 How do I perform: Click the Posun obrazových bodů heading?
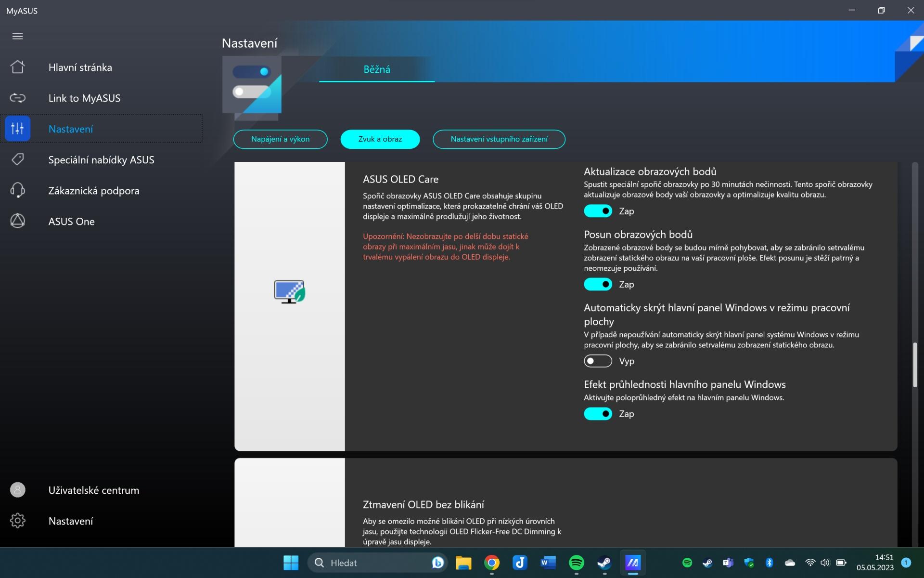[638, 235]
